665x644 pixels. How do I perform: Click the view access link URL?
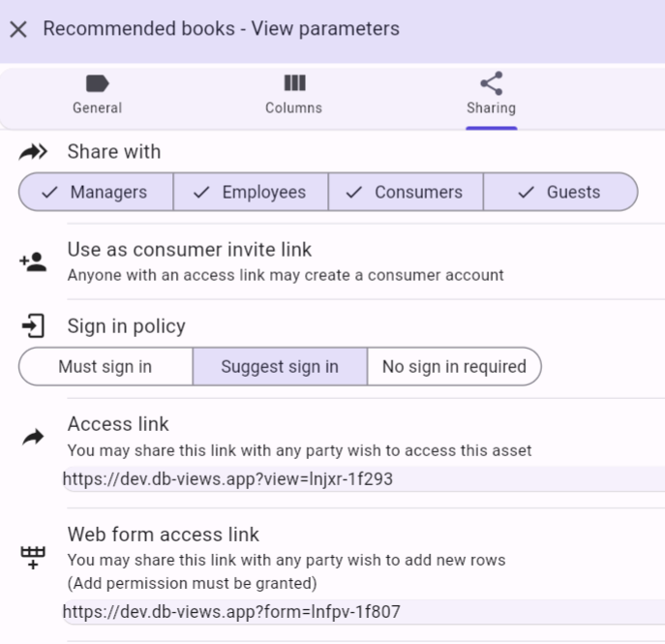[227, 478]
